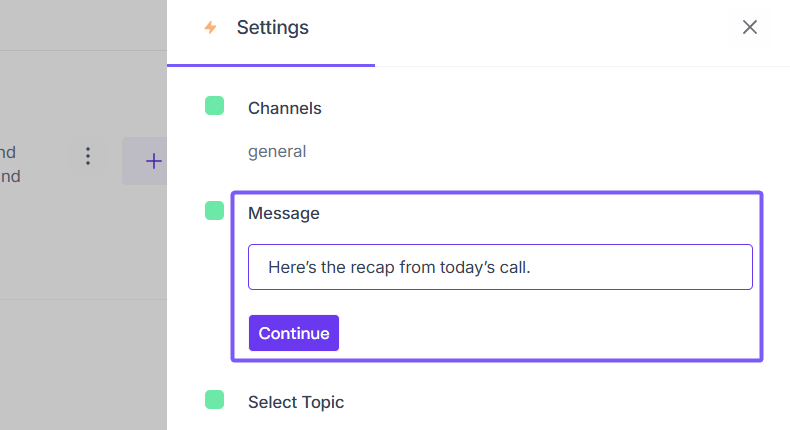
Task: Click green status square beside Select Topic
Action: (x=214, y=400)
